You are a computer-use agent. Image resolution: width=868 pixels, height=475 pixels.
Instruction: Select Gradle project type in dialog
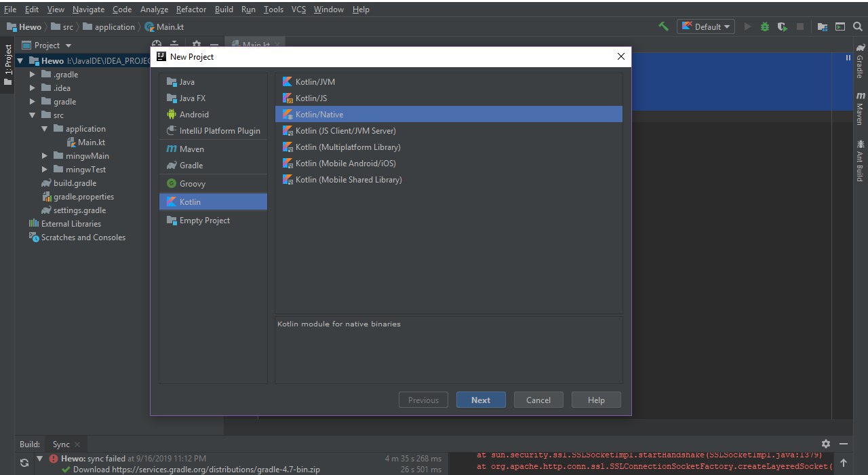213,165
